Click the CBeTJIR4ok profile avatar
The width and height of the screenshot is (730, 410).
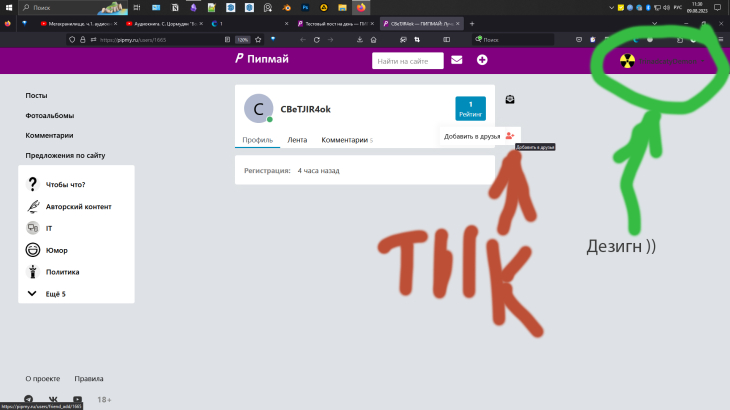[258, 108]
